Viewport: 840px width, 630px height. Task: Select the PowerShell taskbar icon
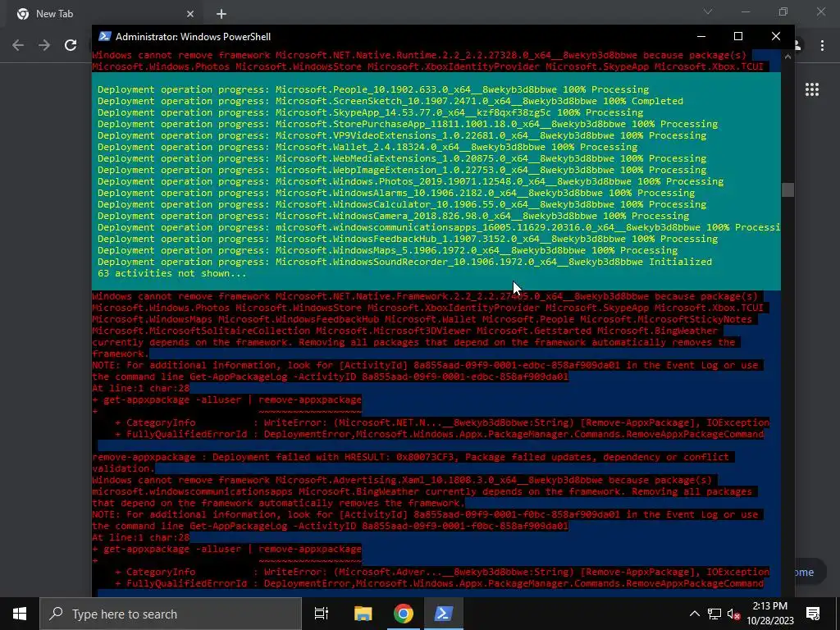(x=444, y=614)
